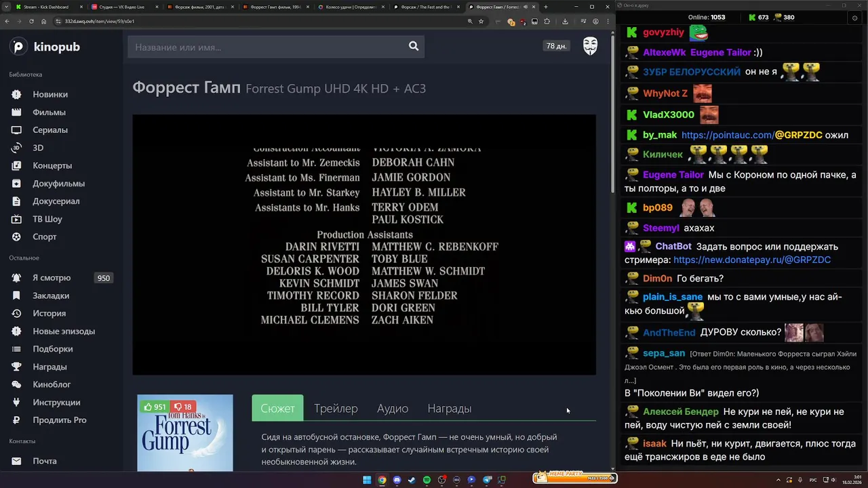The image size is (868, 488).
Task: Open Chrome from taskbar
Action: [x=382, y=480]
